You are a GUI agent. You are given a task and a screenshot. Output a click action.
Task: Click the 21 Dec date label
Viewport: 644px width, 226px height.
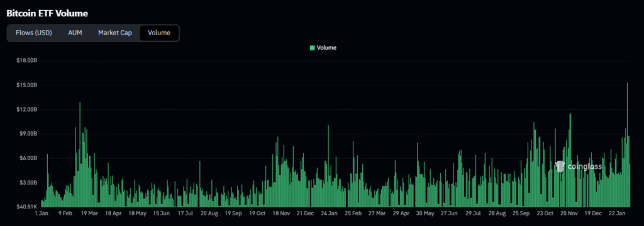(305, 213)
